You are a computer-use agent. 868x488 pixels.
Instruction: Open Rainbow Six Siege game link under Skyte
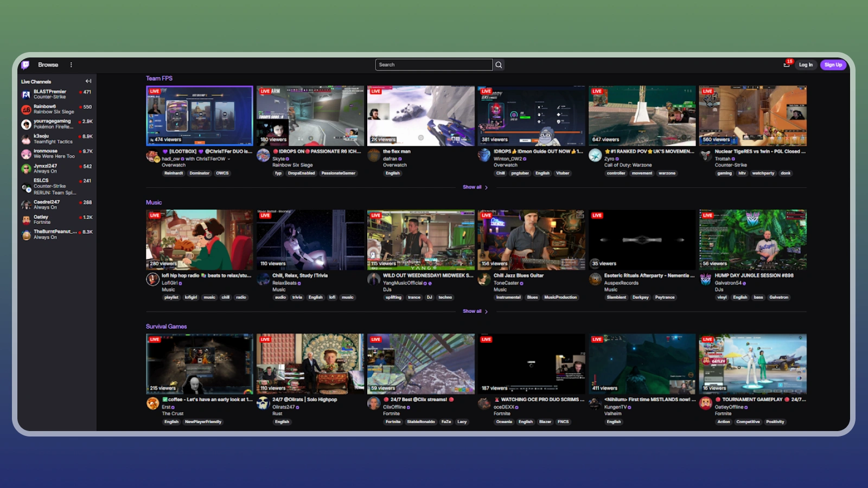[292, 165]
